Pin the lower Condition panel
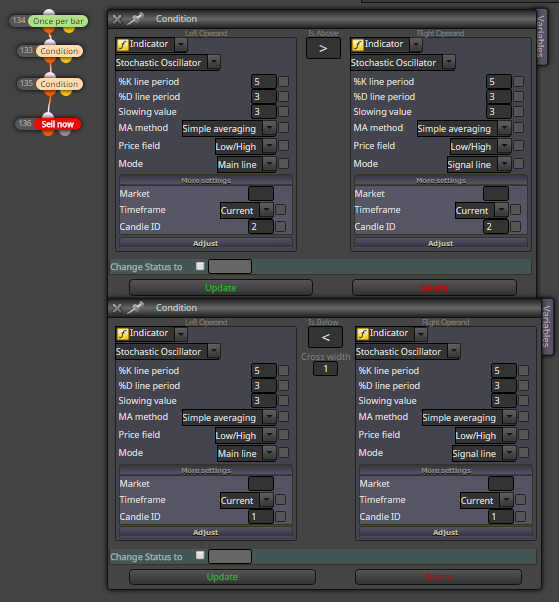The width and height of the screenshot is (559, 602). [135, 308]
